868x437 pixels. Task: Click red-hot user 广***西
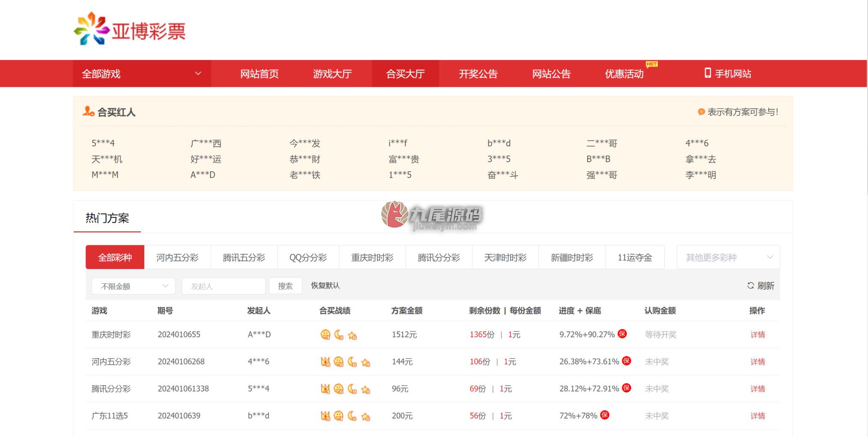206,143
